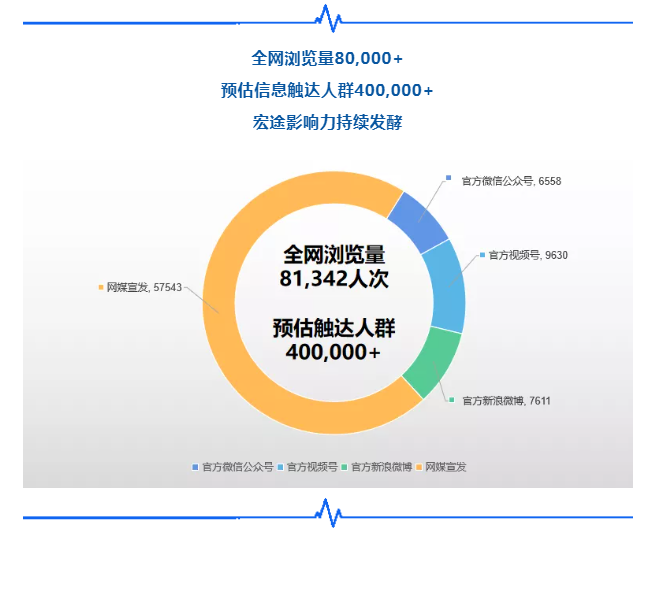Viewport: 658px width, 595px height.
Task: Click center text 预估触达人群
Action: 334,328
